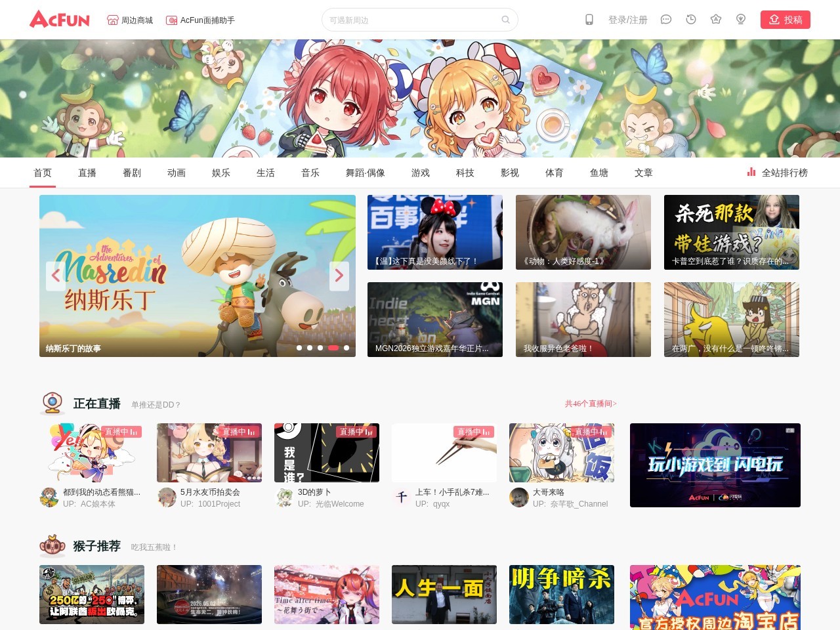
Task: Click the lightbulb icon beside 投稿
Action: tap(741, 20)
